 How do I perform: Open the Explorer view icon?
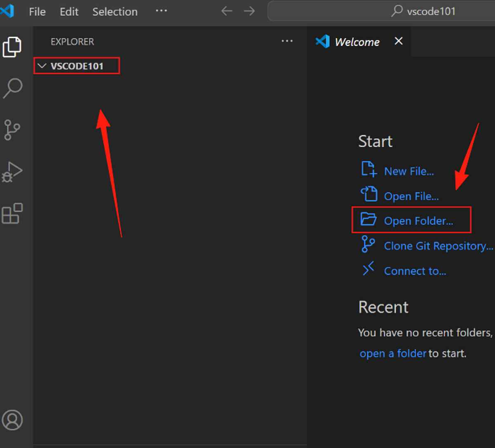tap(13, 47)
